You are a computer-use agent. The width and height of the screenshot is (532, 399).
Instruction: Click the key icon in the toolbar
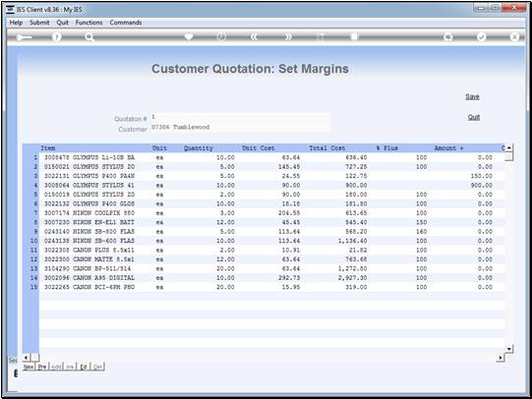point(24,37)
